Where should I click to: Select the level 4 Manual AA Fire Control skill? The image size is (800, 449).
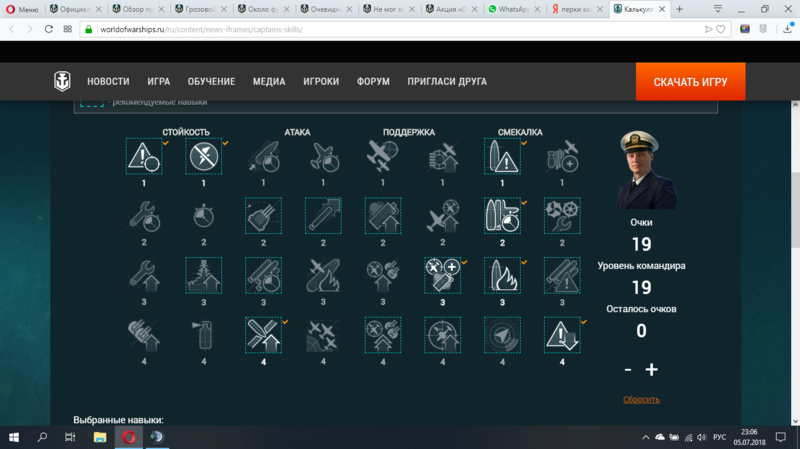(442, 335)
